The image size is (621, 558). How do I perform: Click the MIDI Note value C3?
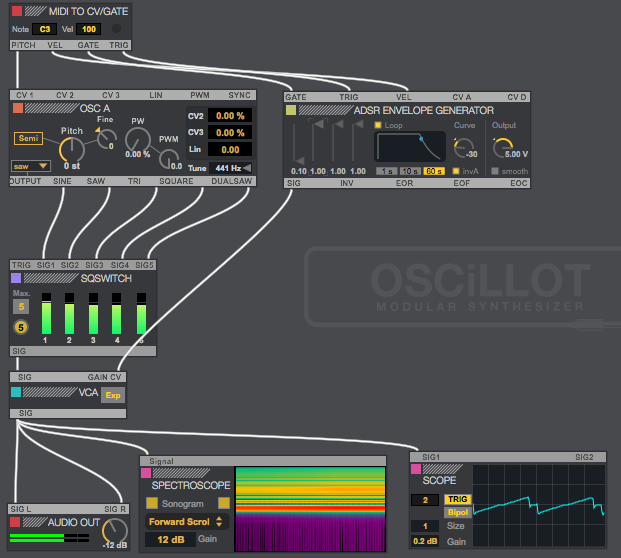point(44,29)
